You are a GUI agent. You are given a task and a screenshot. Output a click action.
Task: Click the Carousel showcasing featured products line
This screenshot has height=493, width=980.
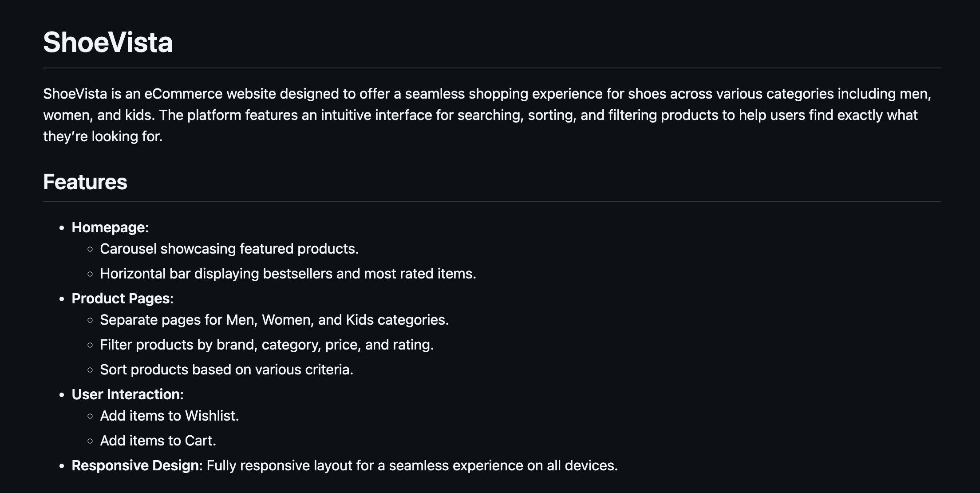point(229,249)
